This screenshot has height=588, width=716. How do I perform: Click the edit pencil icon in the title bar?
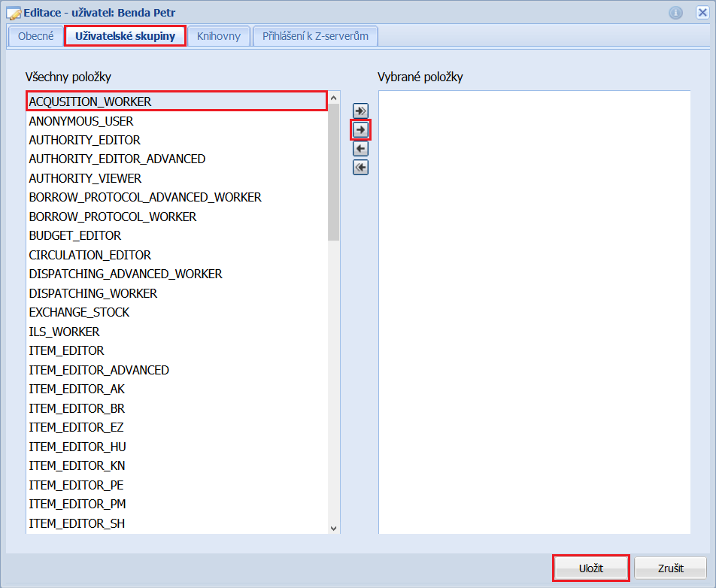point(14,13)
